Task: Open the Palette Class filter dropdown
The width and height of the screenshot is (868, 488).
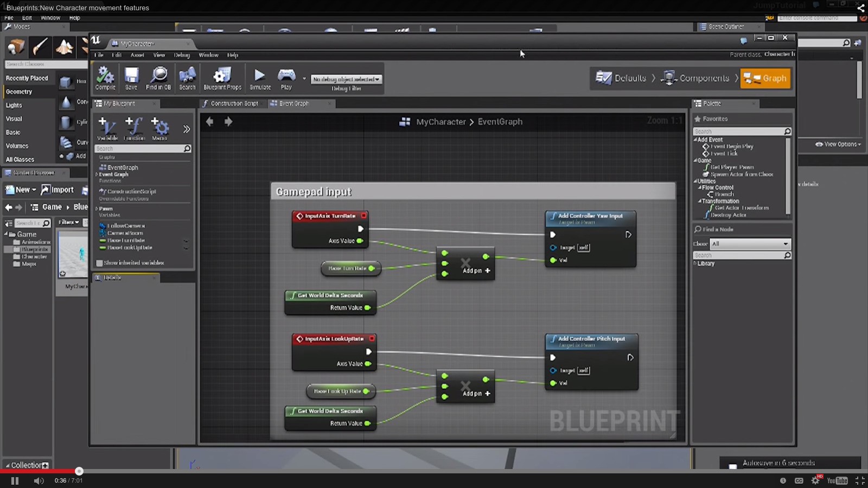Action: tap(751, 244)
